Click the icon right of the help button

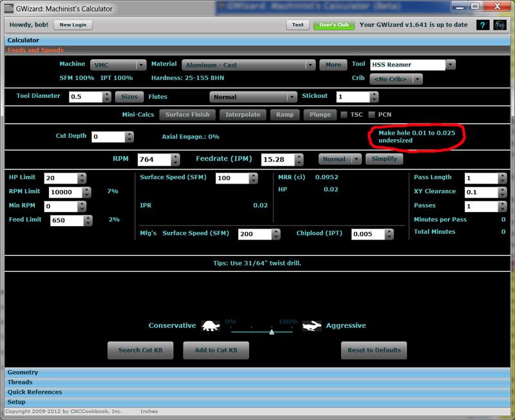coord(500,25)
